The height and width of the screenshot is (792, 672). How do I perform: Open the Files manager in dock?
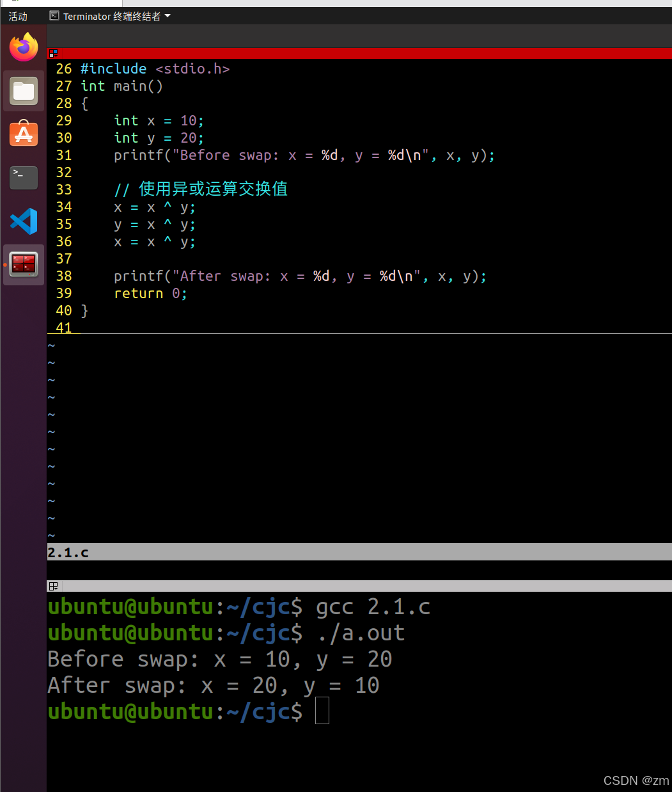pos(24,90)
